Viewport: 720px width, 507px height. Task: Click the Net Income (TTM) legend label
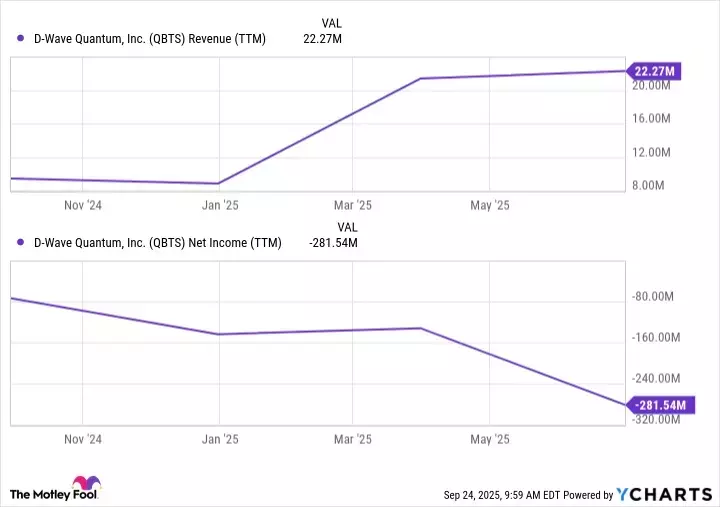click(158, 242)
